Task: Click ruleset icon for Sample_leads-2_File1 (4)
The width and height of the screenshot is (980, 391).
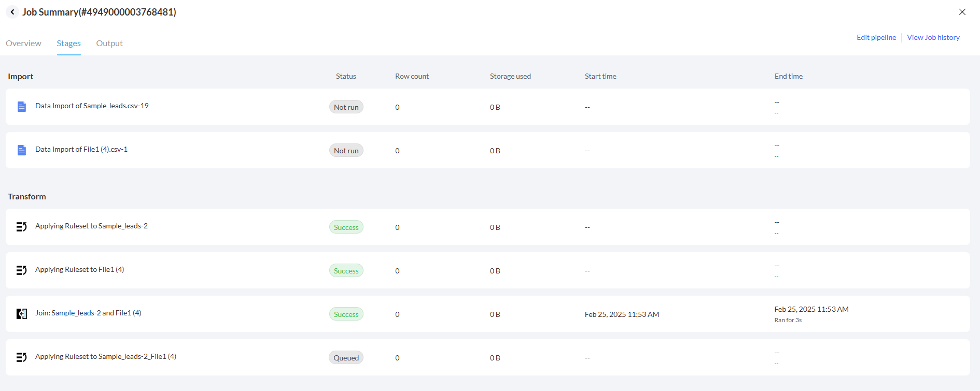Action: (x=22, y=357)
